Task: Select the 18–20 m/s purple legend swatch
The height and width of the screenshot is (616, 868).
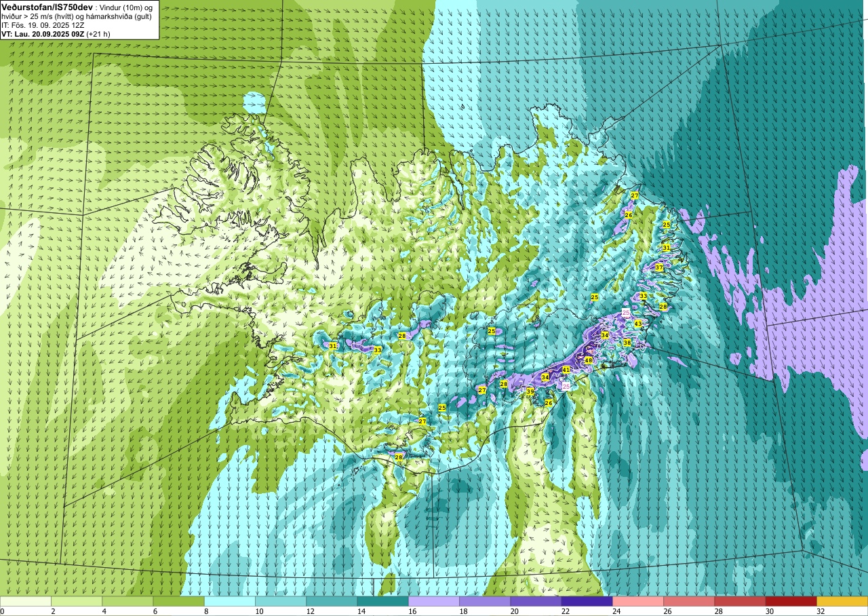Action: click(485, 602)
